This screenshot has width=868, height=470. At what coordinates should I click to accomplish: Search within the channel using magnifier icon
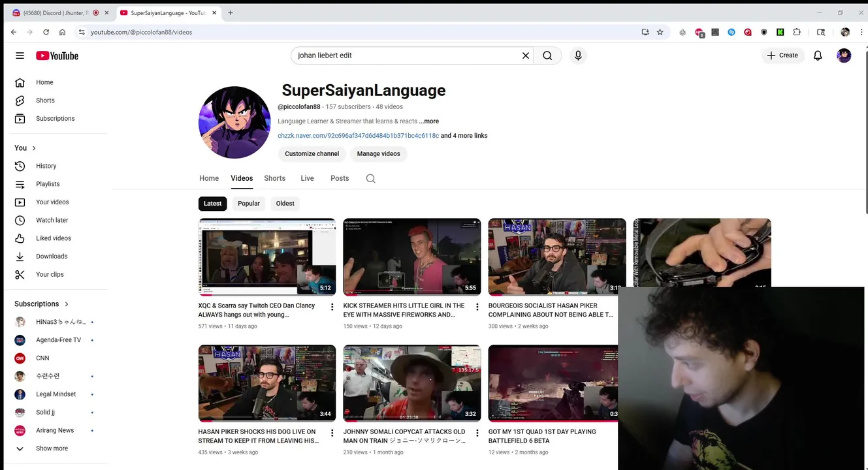pyautogui.click(x=370, y=178)
